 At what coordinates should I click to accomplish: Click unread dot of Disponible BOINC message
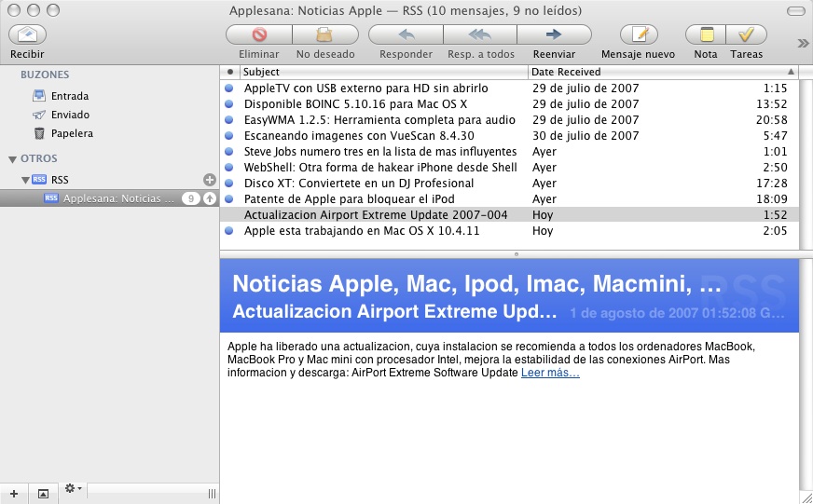point(228,104)
